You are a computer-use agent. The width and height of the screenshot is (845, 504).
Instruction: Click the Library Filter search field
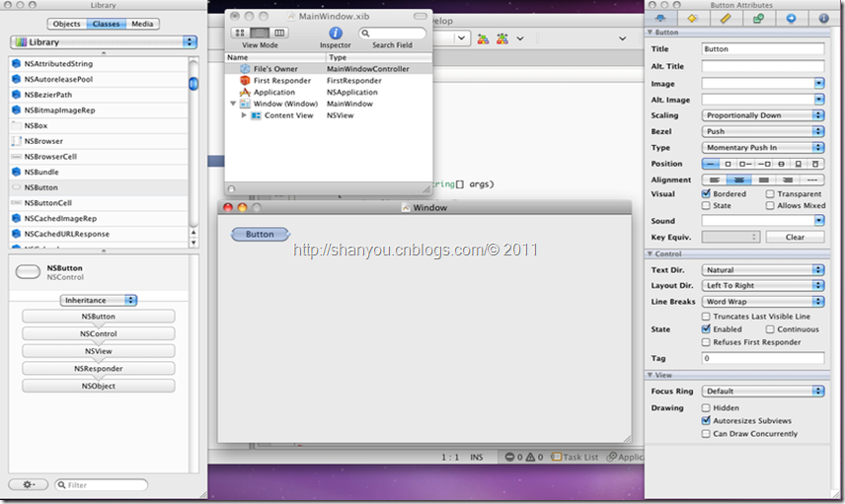point(102,485)
